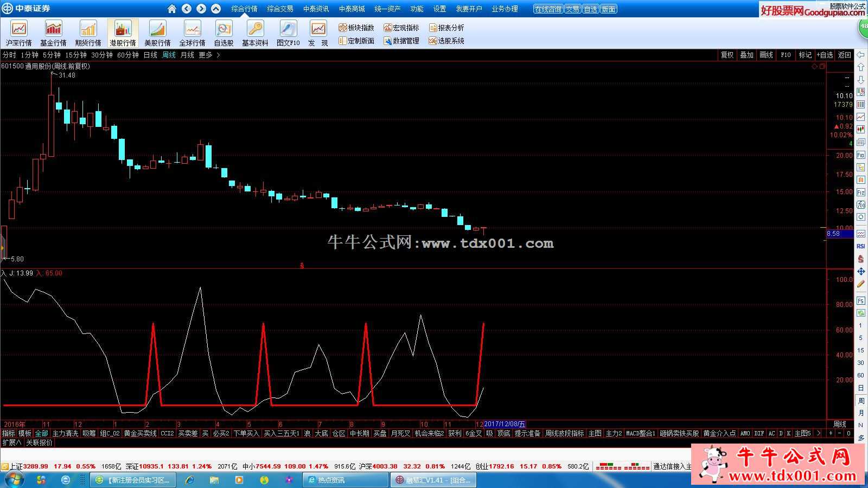Go to home page icon

pos(172,9)
